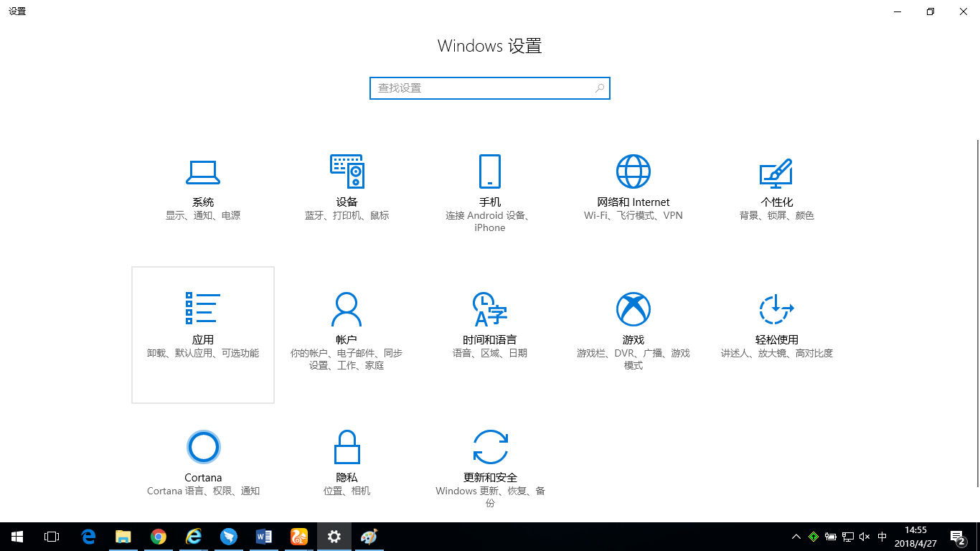Open the blue bird app on taskbar
The width and height of the screenshot is (980, 551).
pyautogui.click(x=229, y=537)
